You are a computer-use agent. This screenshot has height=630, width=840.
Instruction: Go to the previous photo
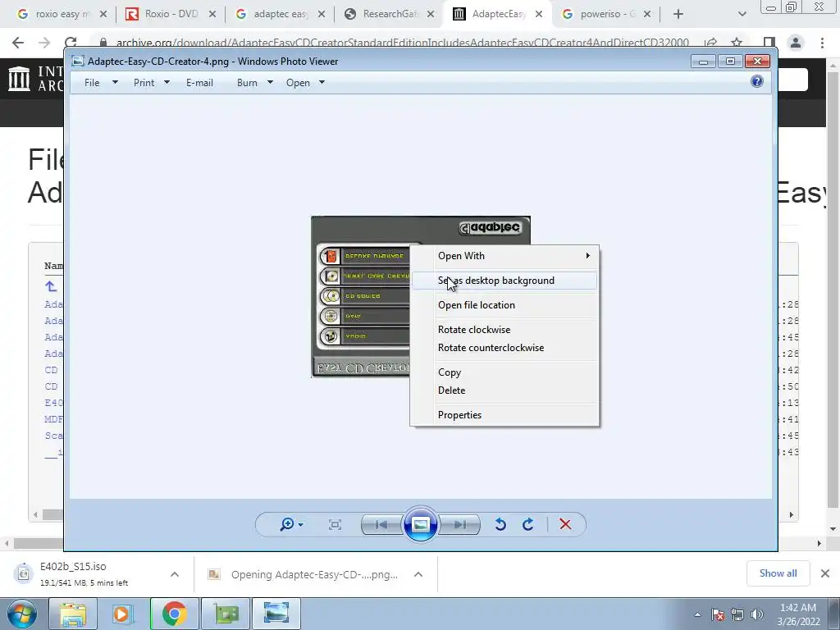[381, 524]
